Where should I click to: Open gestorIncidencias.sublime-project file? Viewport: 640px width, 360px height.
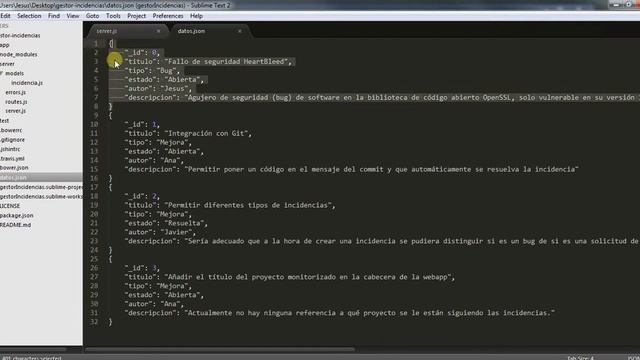coord(41,187)
